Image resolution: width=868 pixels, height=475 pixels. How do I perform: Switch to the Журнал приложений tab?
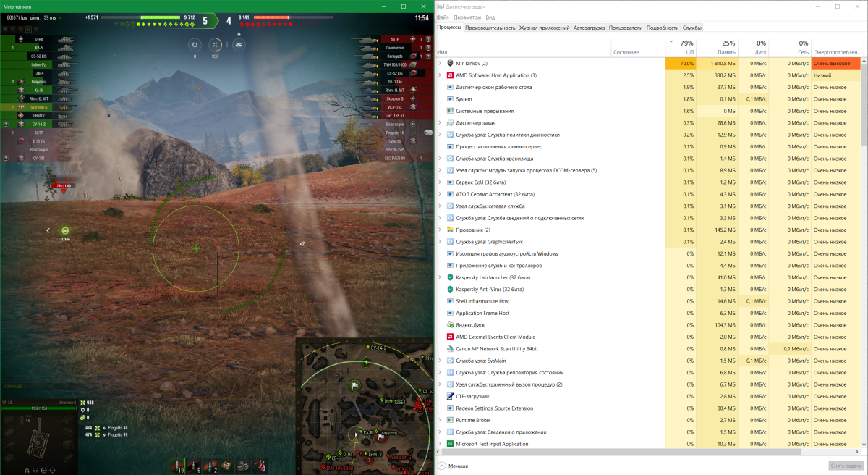click(x=544, y=28)
